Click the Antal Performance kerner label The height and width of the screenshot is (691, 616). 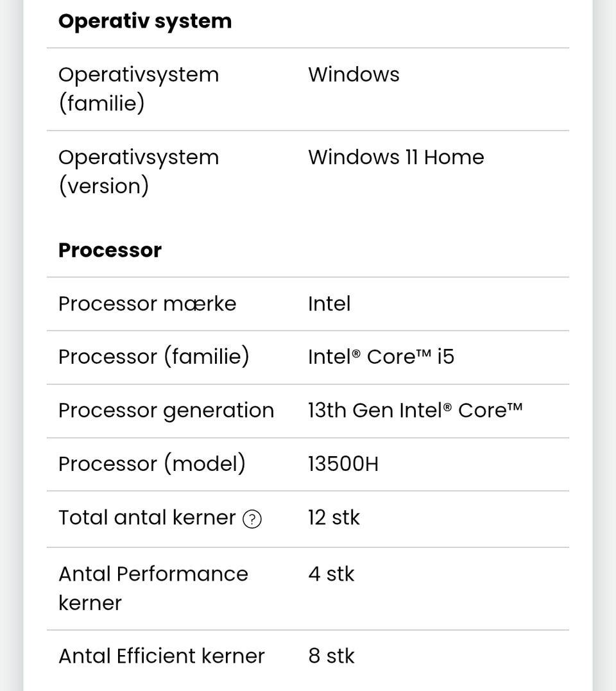[x=153, y=588]
